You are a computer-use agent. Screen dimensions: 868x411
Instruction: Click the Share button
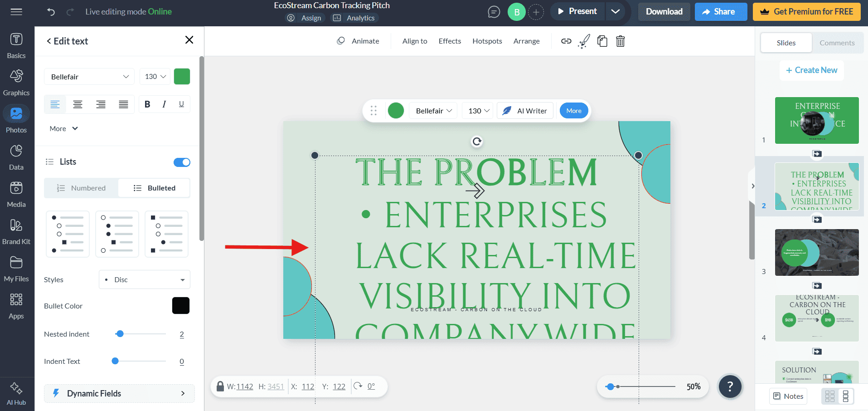point(721,12)
